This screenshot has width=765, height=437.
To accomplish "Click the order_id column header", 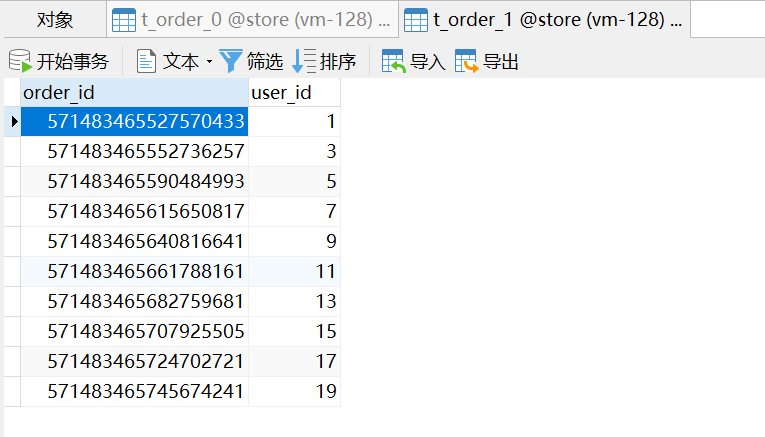I will tap(134, 93).
